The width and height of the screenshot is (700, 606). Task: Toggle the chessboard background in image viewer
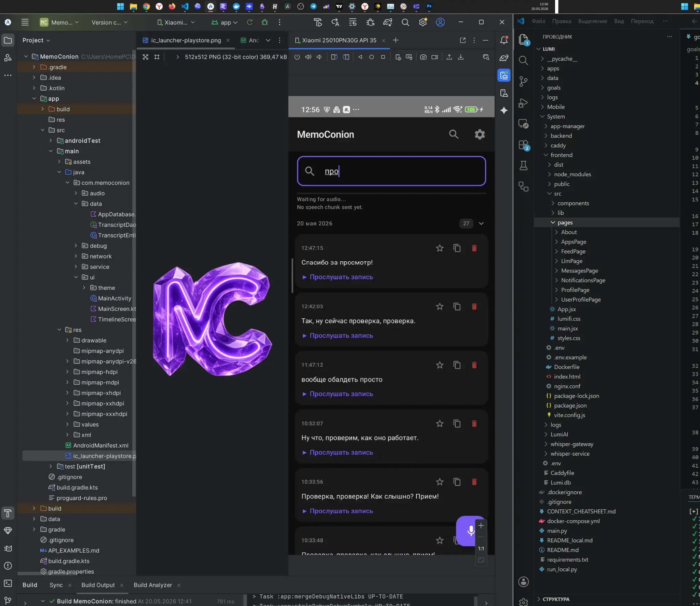coord(146,57)
